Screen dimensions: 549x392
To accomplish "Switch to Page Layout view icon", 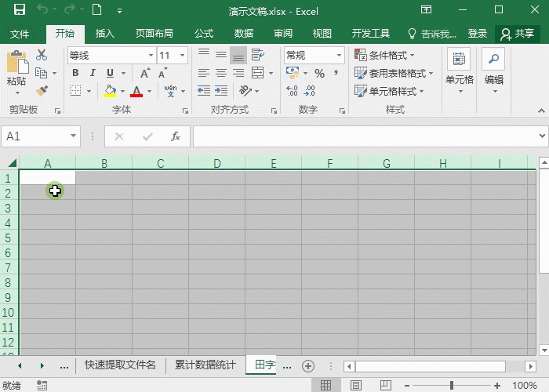I will tap(356, 386).
